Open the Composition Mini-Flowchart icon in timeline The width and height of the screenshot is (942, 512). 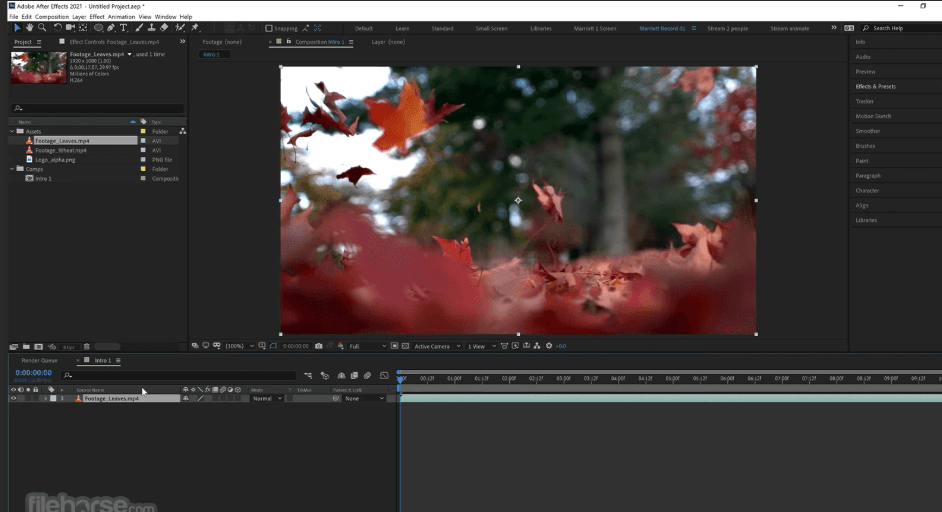click(308, 376)
